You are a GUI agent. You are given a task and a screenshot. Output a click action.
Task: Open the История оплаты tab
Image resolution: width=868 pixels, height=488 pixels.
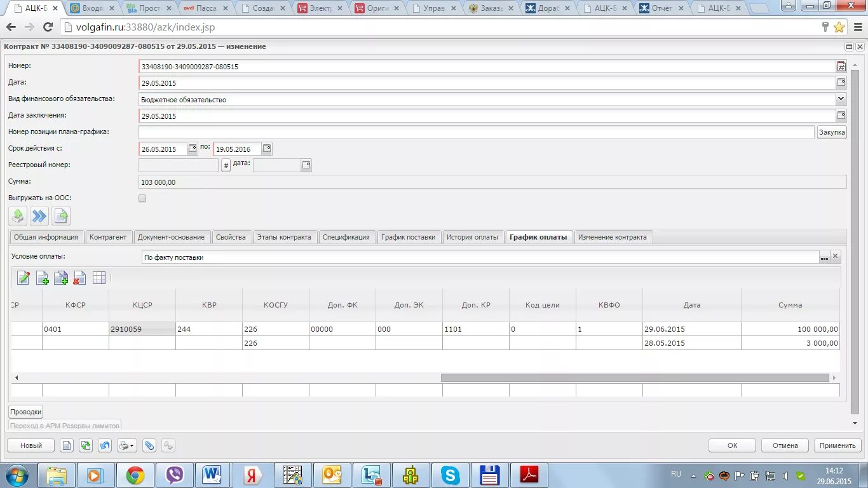[x=472, y=237]
